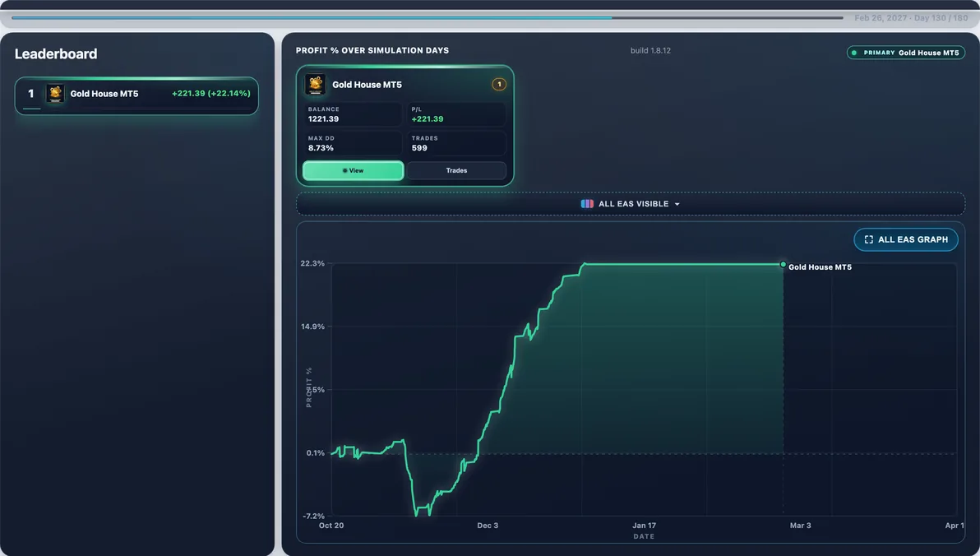Click the colored bars icon beside All EAs Visible

coord(587,204)
